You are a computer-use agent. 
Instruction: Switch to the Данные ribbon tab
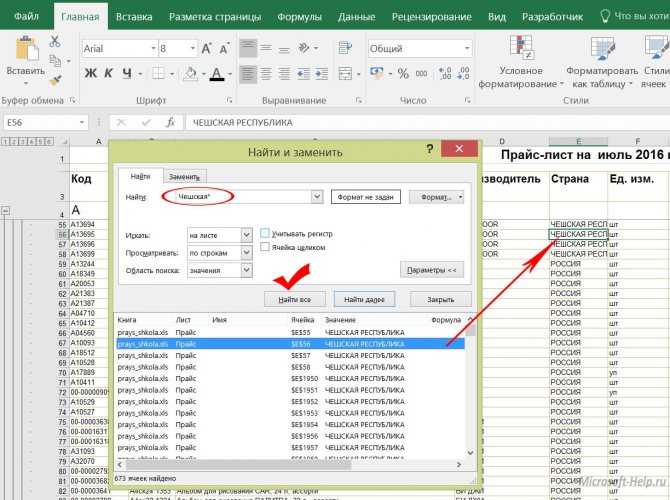(x=356, y=17)
